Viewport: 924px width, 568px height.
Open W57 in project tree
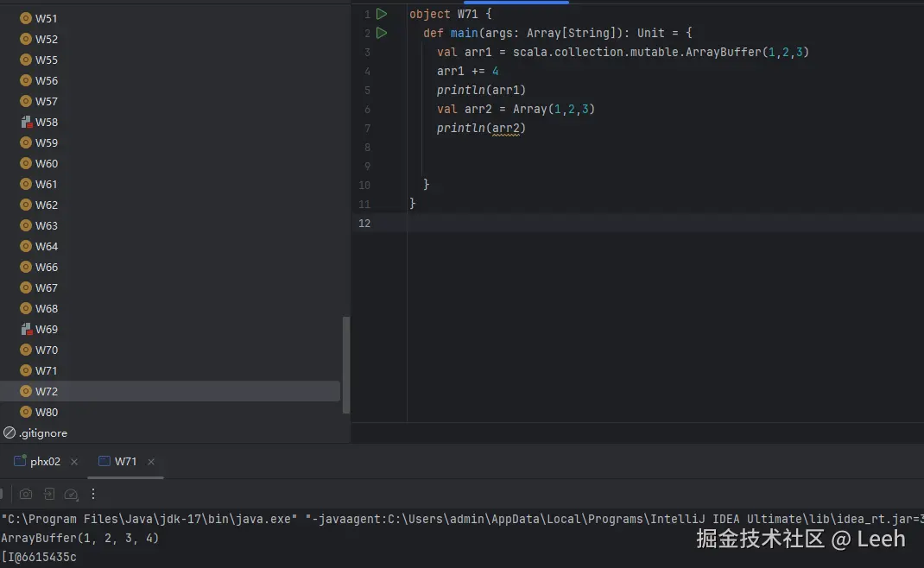coord(46,101)
